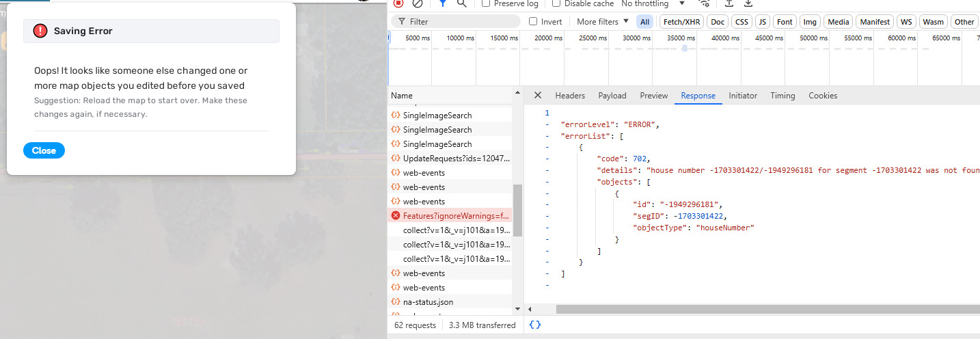This screenshot has height=339, width=980.
Task: Click the 35000 ms timeline marker dot
Action: pos(684,49)
